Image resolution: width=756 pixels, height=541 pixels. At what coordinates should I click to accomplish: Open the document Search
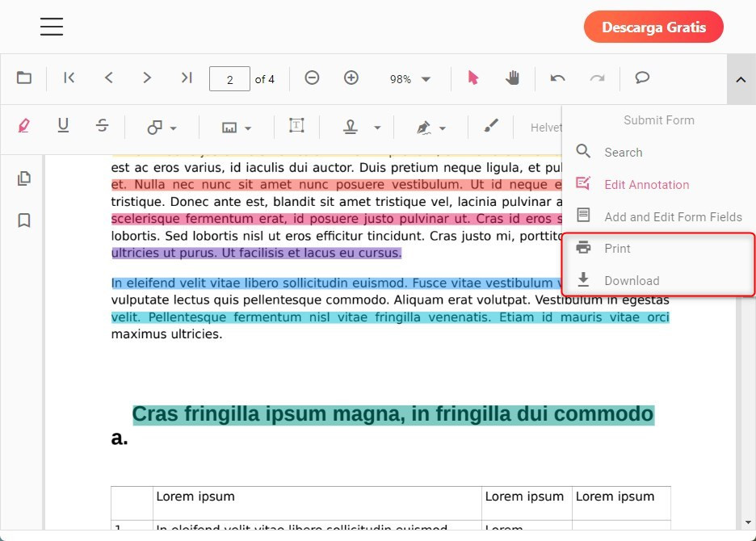[624, 152]
